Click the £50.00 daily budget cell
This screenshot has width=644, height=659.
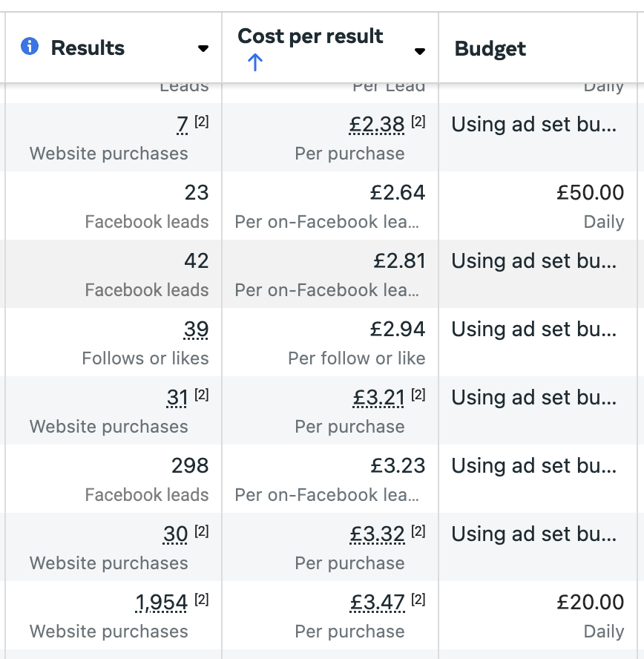[538, 206]
